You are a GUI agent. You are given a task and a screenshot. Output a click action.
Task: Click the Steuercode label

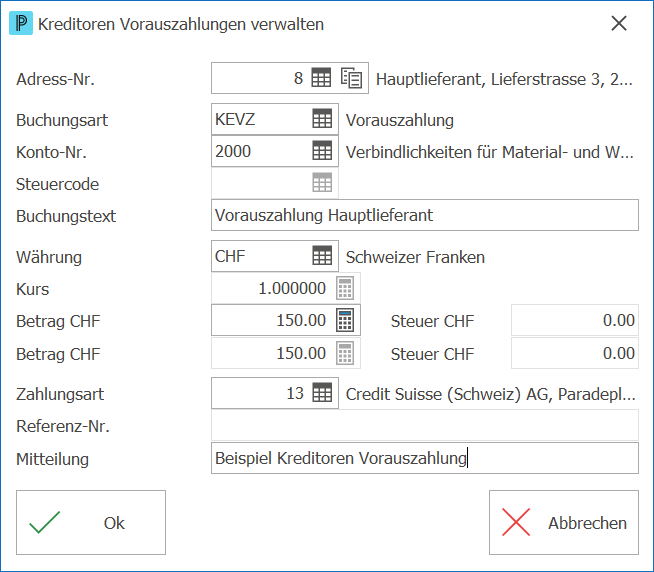coord(58,184)
